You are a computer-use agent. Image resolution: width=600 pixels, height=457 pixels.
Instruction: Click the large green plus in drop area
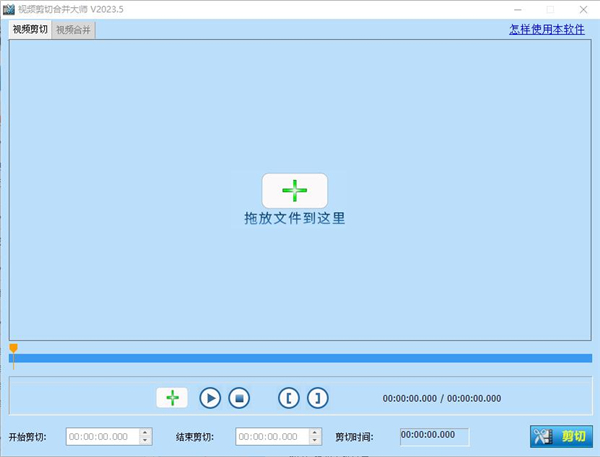pyautogui.click(x=295, y=190)
